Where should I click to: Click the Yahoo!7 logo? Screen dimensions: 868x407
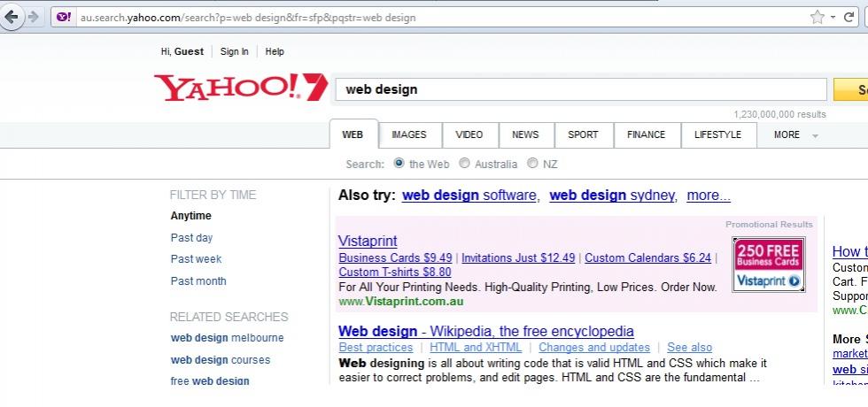(x=241, y=88)
